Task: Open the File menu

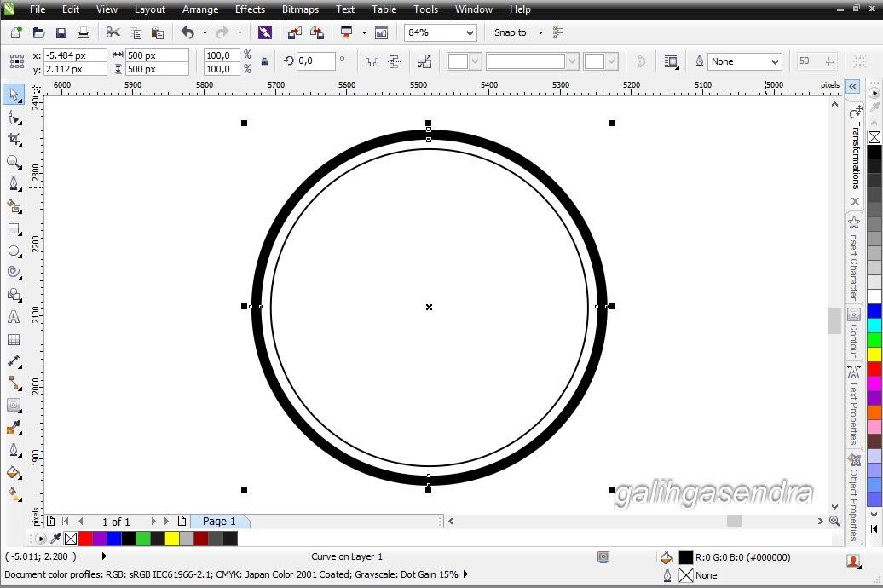Action: point(38,9)
